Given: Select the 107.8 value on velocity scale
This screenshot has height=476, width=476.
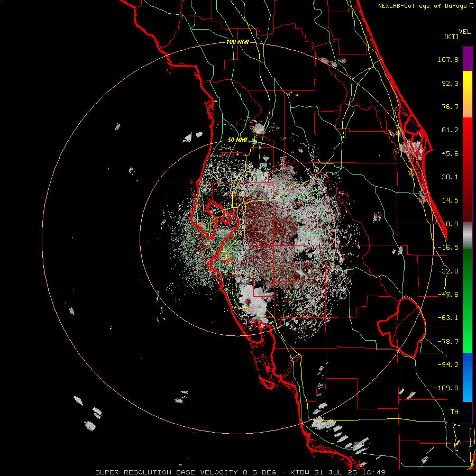Looking at the screenshot, I should tap(448, 59).
